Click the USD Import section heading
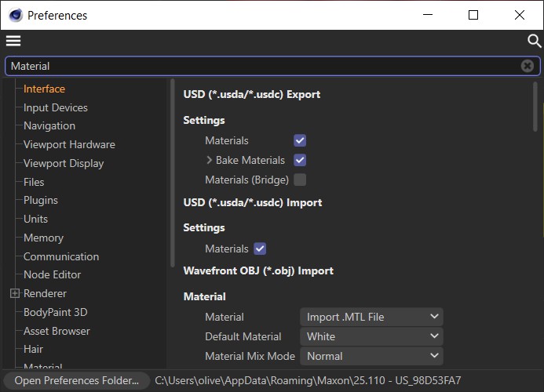Screen dimensions: 544x392 253,202
